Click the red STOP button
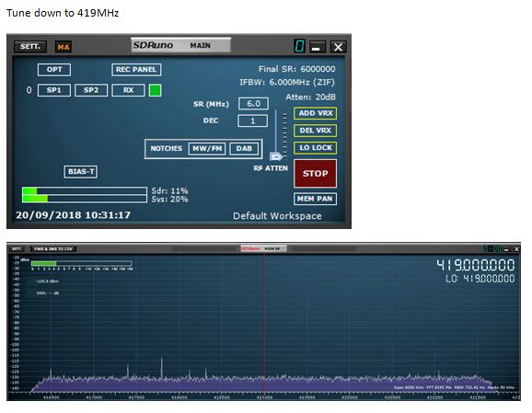The height and width of the screenshot is (413, 532). tap(315, 174)
